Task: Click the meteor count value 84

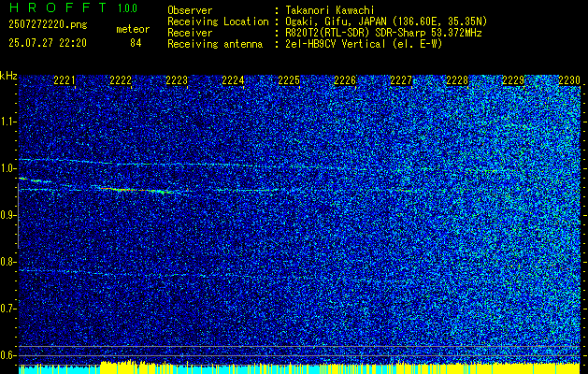Action: pyautogui.click(x=136, y=43)
